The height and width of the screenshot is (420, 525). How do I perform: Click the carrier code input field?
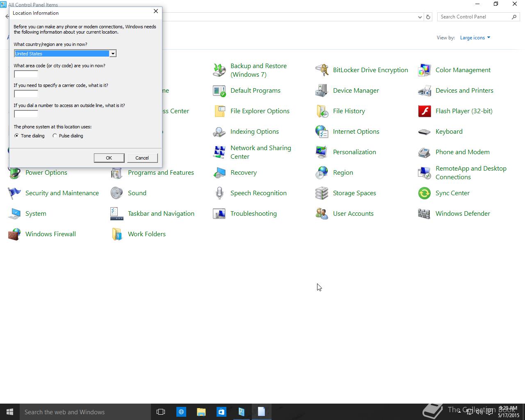26,94
